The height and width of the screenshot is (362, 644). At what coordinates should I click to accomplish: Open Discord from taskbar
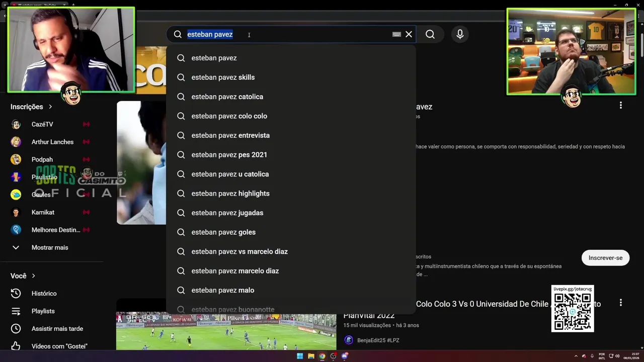[345, 356]
